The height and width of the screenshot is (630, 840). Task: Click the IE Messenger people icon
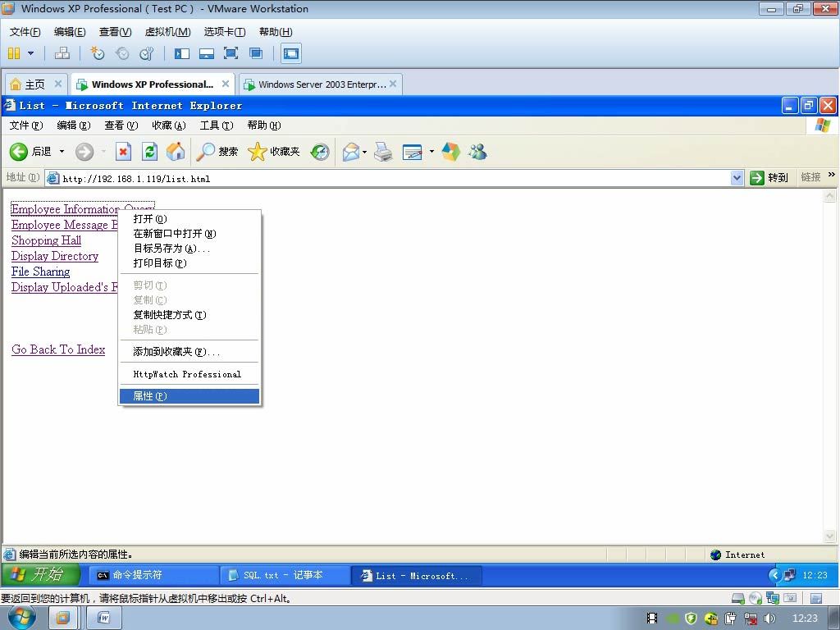tap(477, 152)
